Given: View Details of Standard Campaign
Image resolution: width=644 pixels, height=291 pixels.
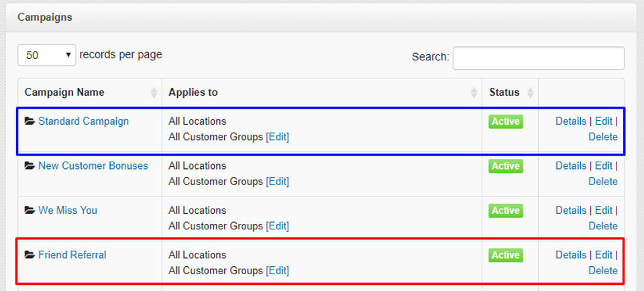Looking at the screenshot, I should [570, 121].
